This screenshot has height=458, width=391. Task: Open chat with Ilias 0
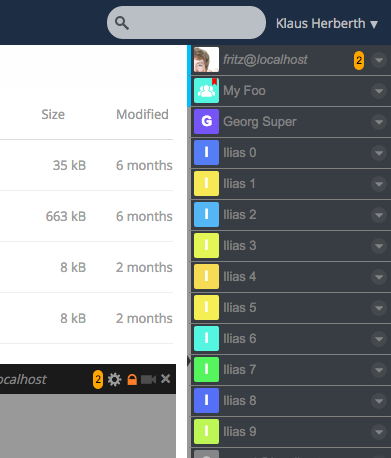[x=291, y=153]
